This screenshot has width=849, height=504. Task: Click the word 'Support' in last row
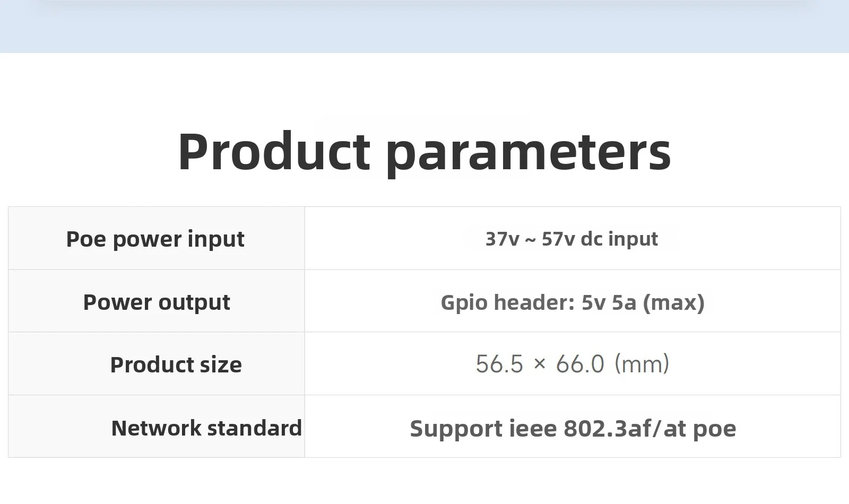pyautogui.click(x=456, y=429)
